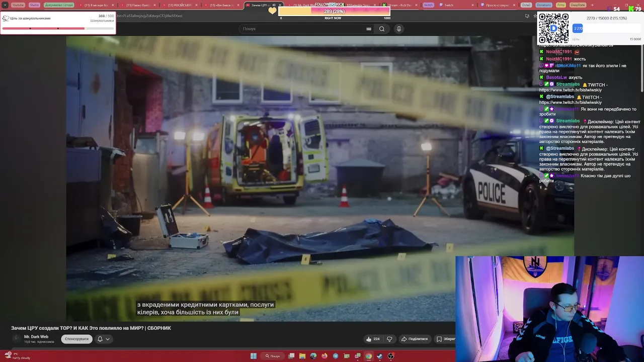The image size is (644, 362).
Task: Click the Followers Kick 289 goal bar
Action: [335, 11]
